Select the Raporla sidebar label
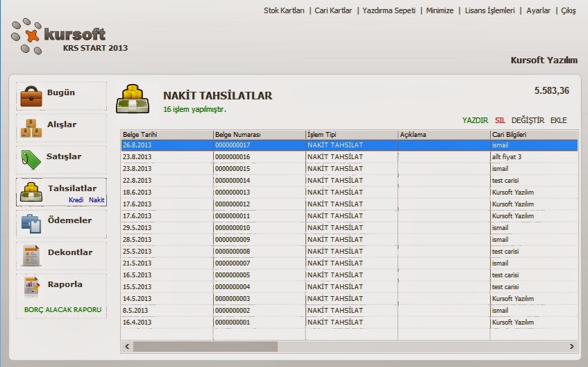 click(x=65, y=284)
